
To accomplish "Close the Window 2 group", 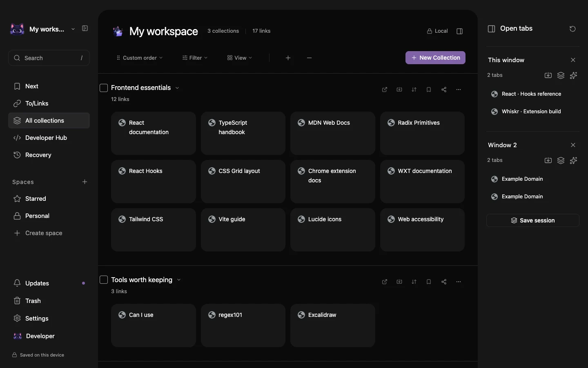I will click(573, 145).
